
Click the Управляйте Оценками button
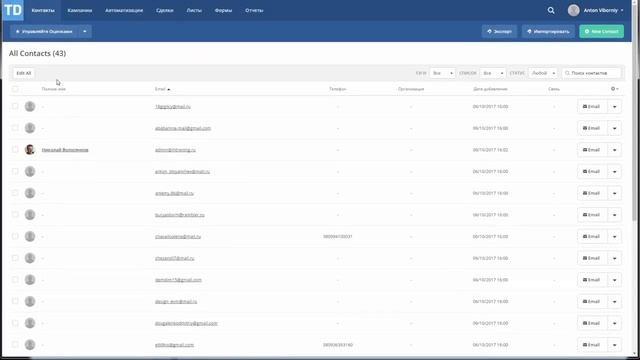(x=44, y=31)
